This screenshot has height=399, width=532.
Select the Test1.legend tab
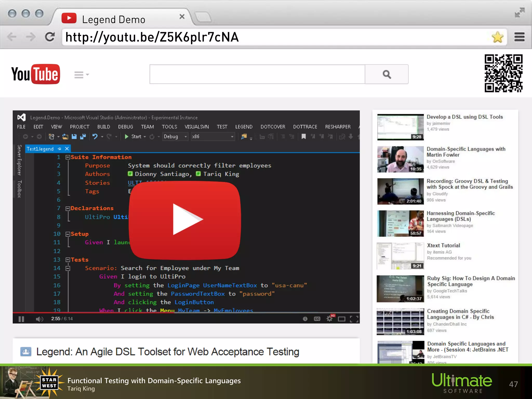pyautogui.click(x=40, y=149)
